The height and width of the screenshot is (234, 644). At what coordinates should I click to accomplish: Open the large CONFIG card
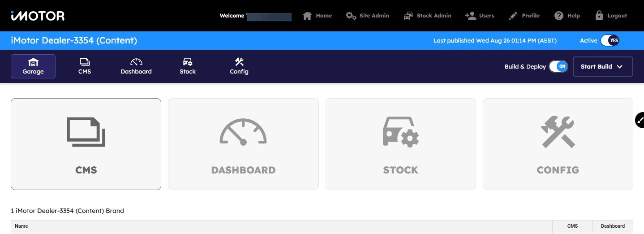tap(558, 144)
